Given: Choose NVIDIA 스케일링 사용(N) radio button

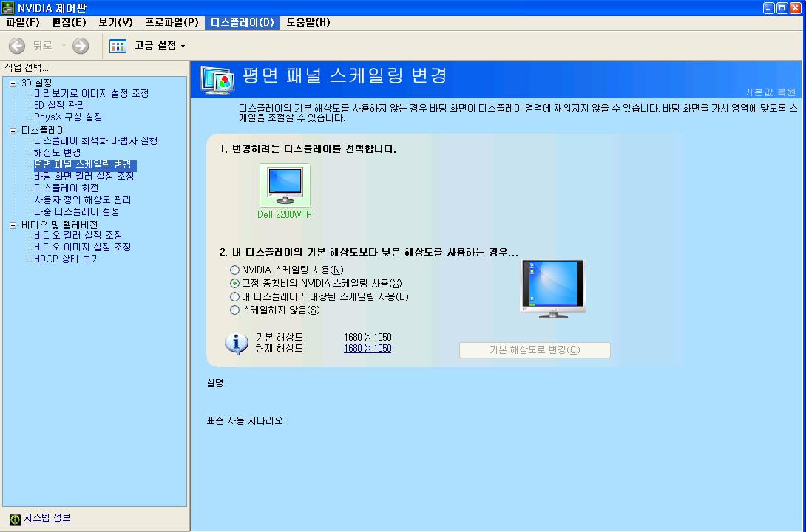Looking at the screenshot, I should (235, 270).
